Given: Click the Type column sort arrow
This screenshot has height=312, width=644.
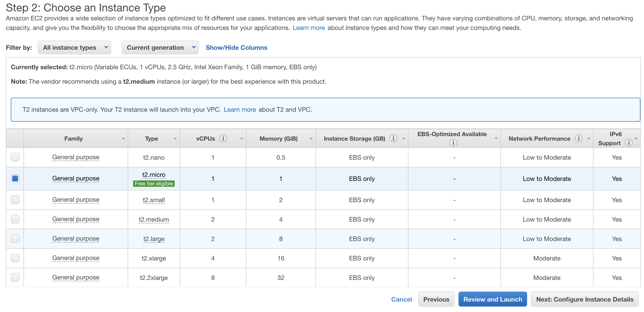Looking at the screenshot, I should click(175, 139).
